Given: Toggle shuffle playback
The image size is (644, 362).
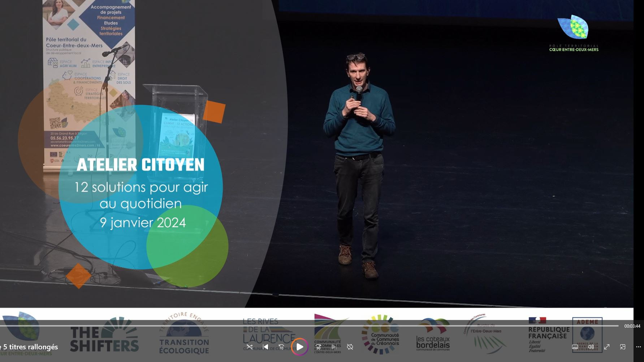Looking at the screenshot, I should 250,347.
